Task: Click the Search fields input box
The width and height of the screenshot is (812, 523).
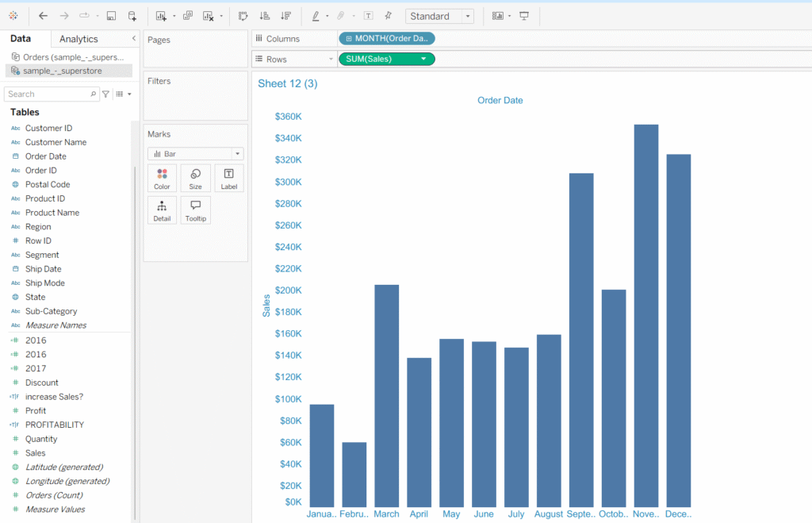Action: [48, 94]
